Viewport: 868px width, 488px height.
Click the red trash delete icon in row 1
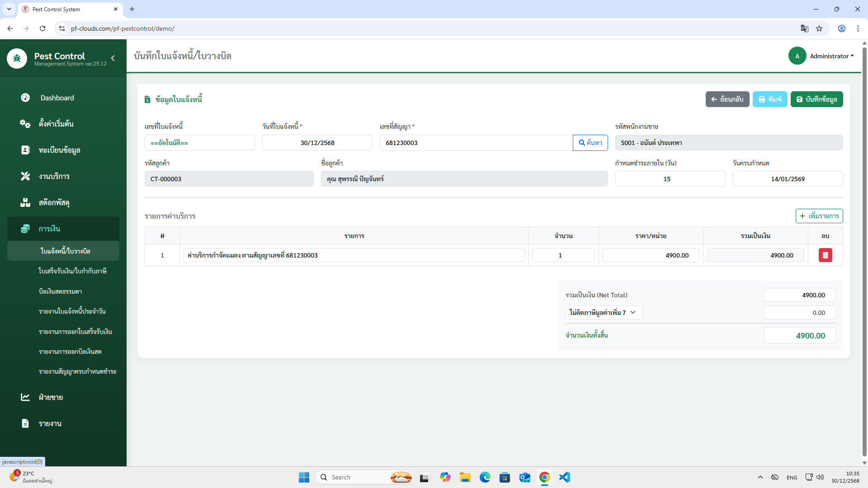825,255
